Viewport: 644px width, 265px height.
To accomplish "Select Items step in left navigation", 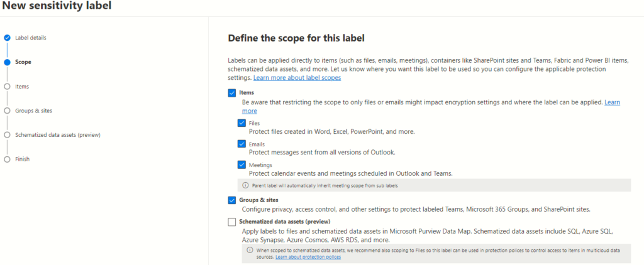I will click(22, 87).
